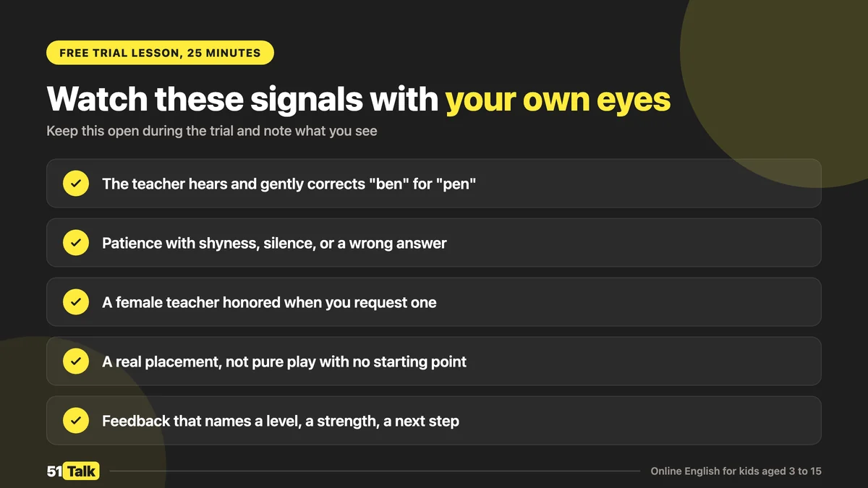Click the checkmark next to Patience with shyness

[76, 243]
